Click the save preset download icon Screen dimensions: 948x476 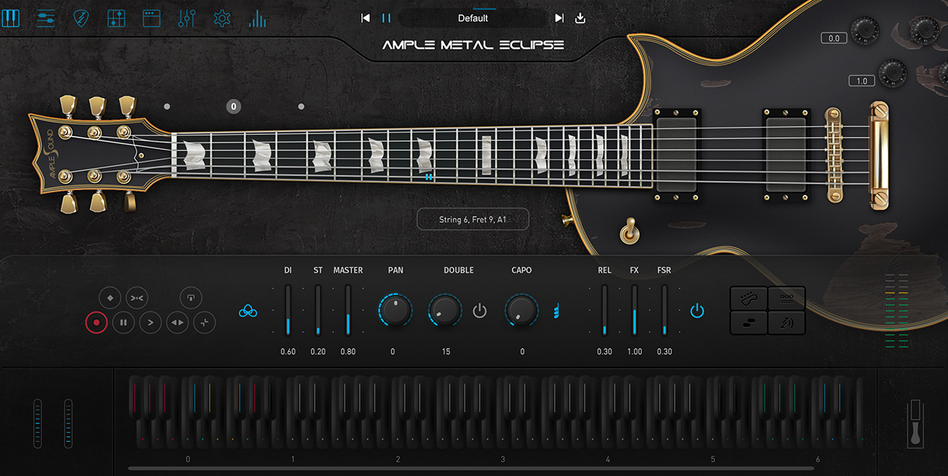[580, 18]
